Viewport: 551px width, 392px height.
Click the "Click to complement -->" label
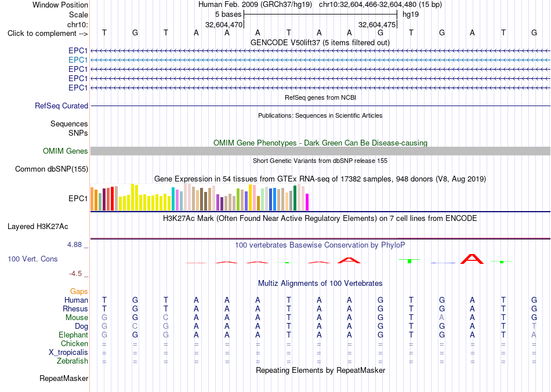48,34
